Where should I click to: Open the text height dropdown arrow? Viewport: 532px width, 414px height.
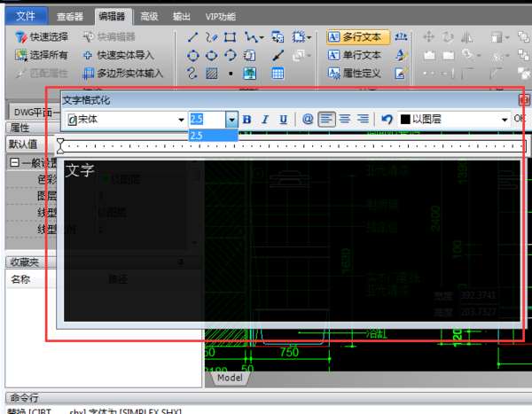(x=231, y=120)
